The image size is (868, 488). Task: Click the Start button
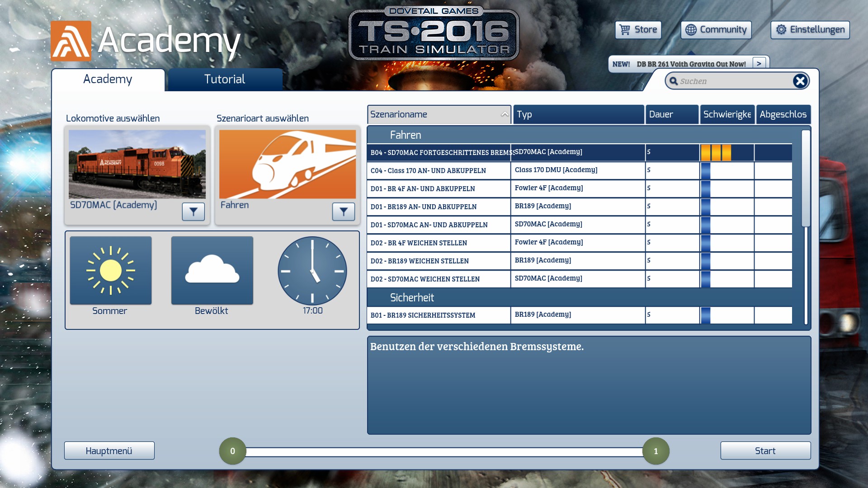765,450
